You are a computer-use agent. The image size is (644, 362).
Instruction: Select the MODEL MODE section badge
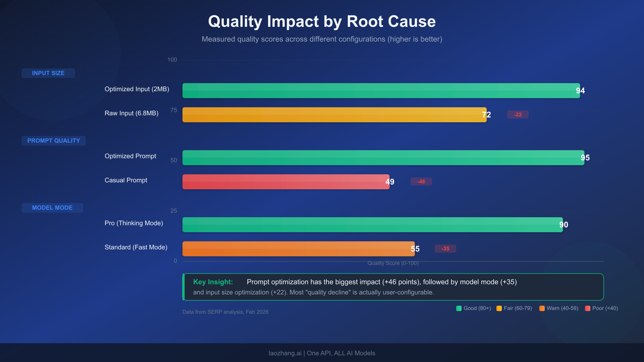coord(52,208)
